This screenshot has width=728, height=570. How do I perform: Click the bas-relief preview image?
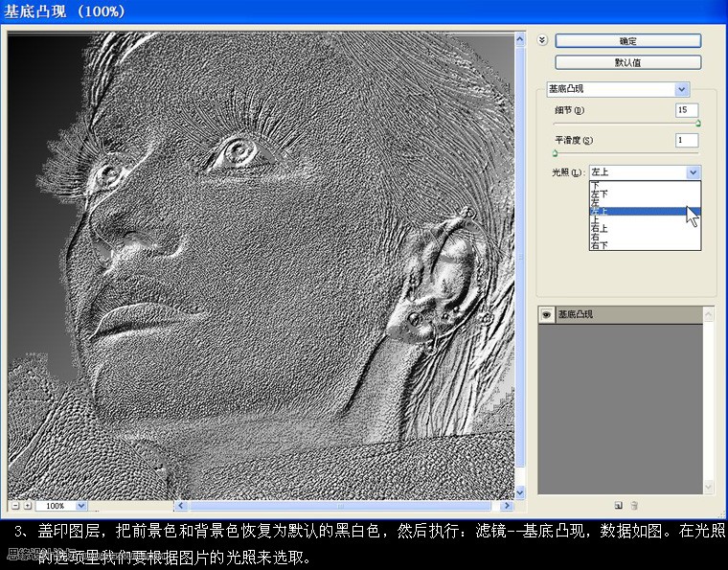tap(261, 266)
